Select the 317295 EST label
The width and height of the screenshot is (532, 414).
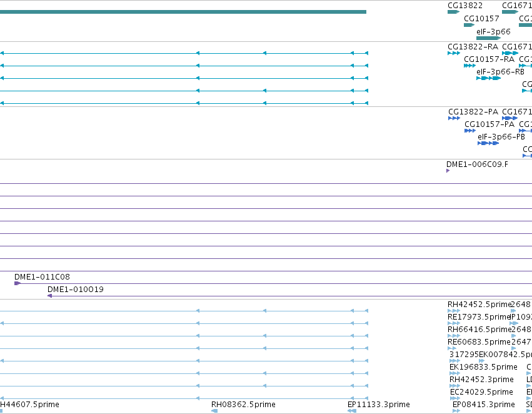464,355
